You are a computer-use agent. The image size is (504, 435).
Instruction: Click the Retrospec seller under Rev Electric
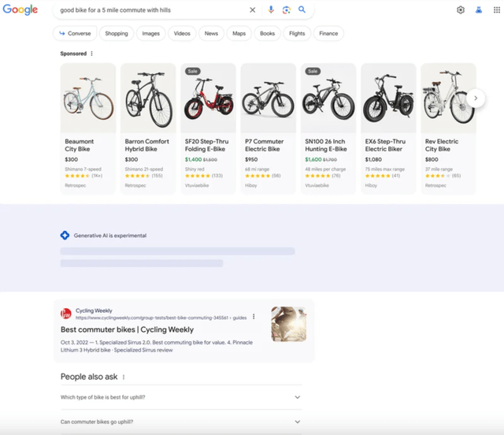click(x=435, y=186)
